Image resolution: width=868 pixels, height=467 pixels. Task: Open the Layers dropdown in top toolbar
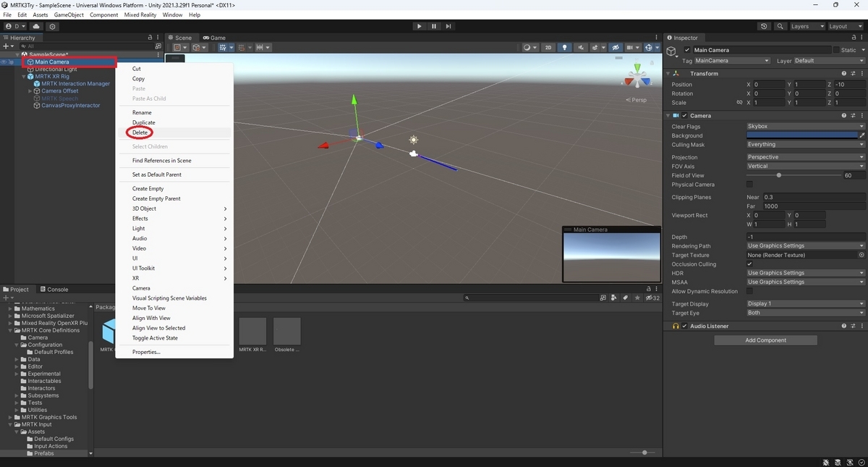click(807, 26)
